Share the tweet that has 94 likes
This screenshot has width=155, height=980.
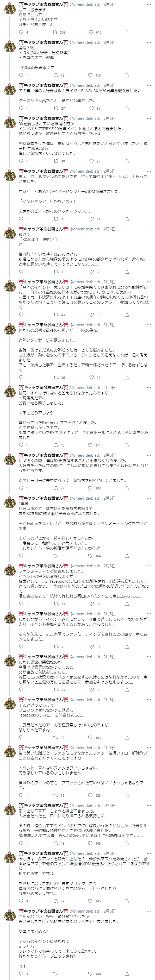(x=127, y=377)
